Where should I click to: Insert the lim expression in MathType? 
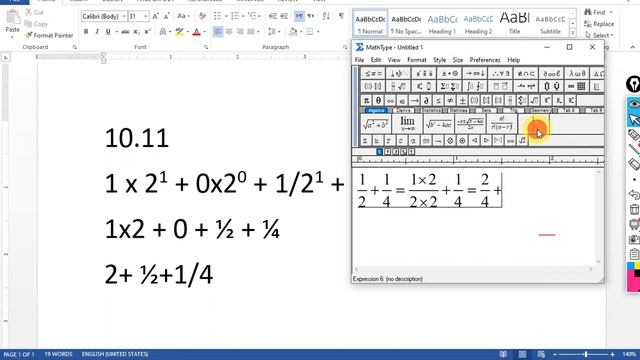click(x=407, y=124)
